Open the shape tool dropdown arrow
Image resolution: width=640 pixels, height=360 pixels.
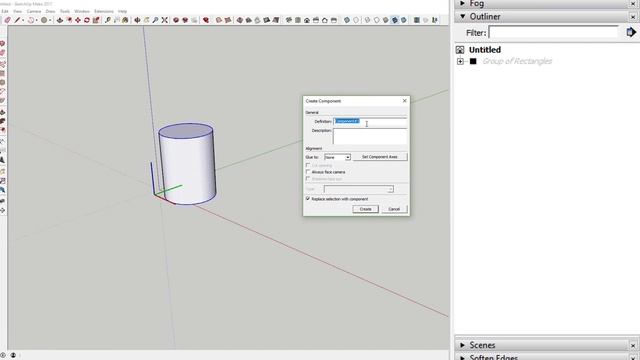[50, 20]
